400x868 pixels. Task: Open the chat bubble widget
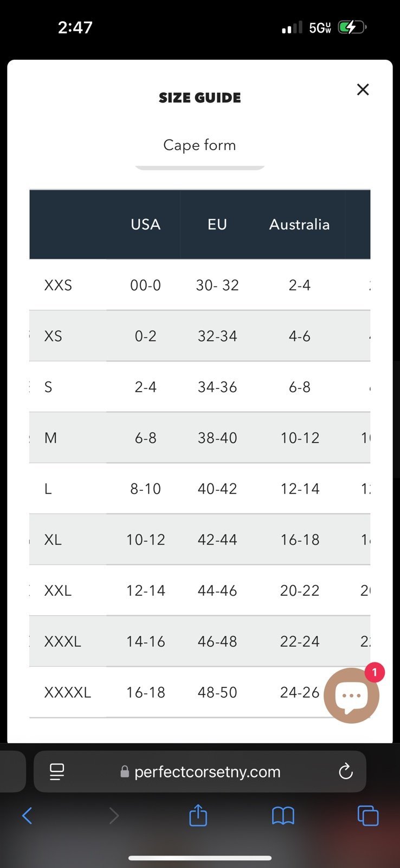coord(351,695)
